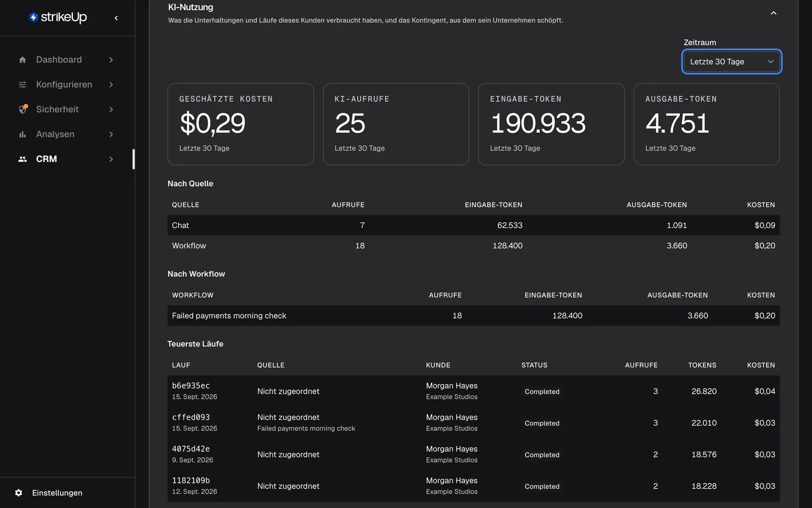Screen dimensions: 812x508
Task: Open run cffed093
Action: (x=191, y=417)
